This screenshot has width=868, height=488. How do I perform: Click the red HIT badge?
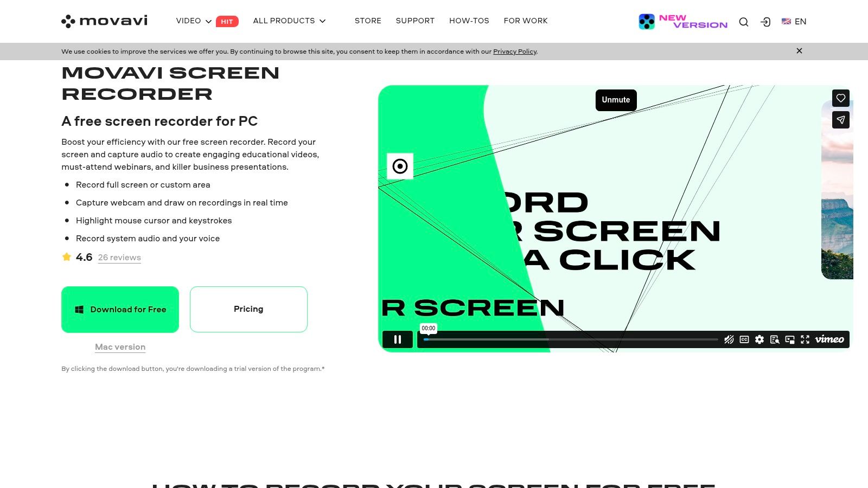(227, 22)
